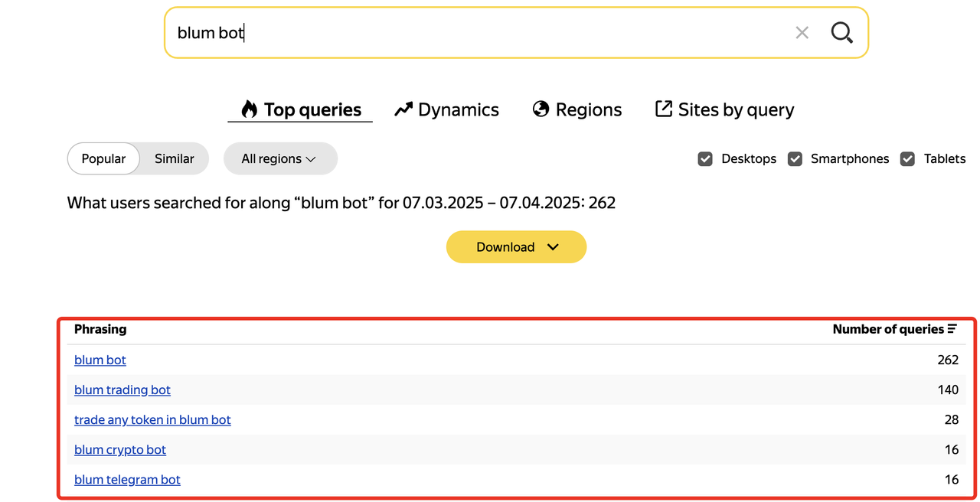The height and width of the screenshot is (502, 980).
Task: Open the 'blum bot' phrasing link
Action: click(x=100, y=360)
